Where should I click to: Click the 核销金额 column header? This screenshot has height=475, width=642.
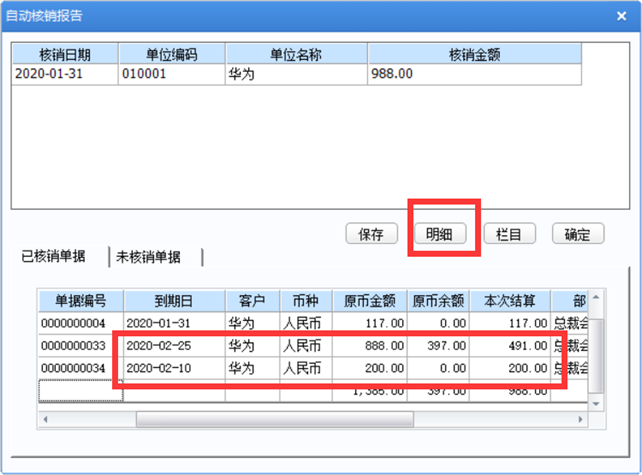click(475, 54)
